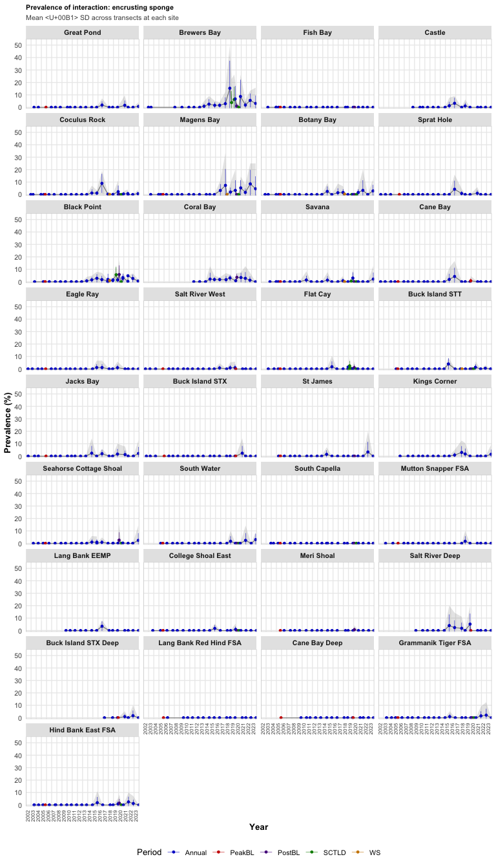496x868 pixels.
Task: Click the Buck Island STX Deep header
Action: pos(83,643)
